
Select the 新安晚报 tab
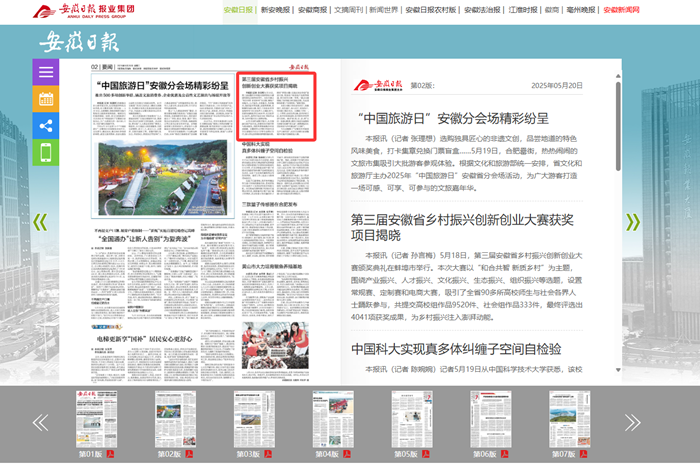point(276,10)
